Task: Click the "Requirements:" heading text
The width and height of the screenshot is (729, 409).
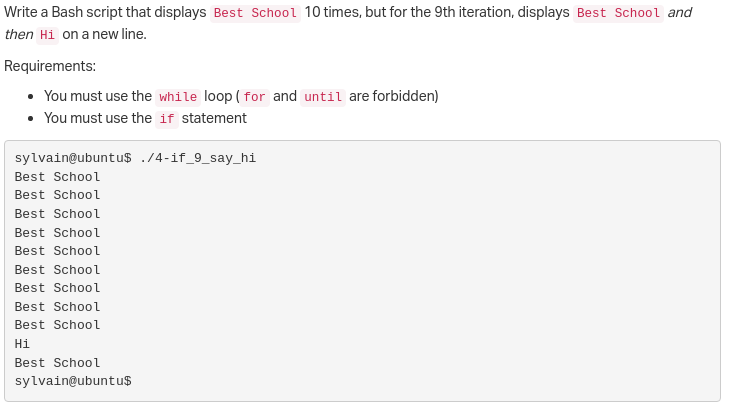Action: coord(50,66)
